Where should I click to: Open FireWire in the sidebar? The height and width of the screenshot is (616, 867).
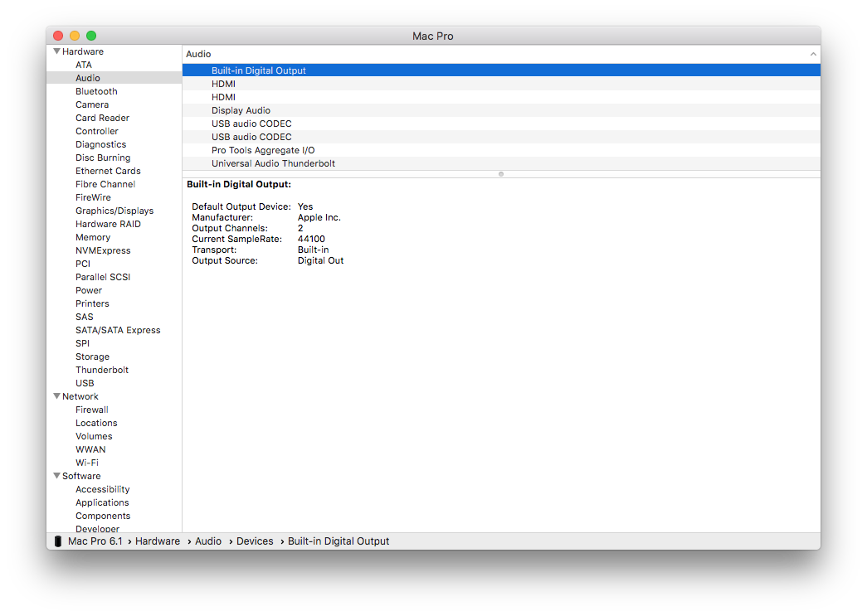[93, 197]
